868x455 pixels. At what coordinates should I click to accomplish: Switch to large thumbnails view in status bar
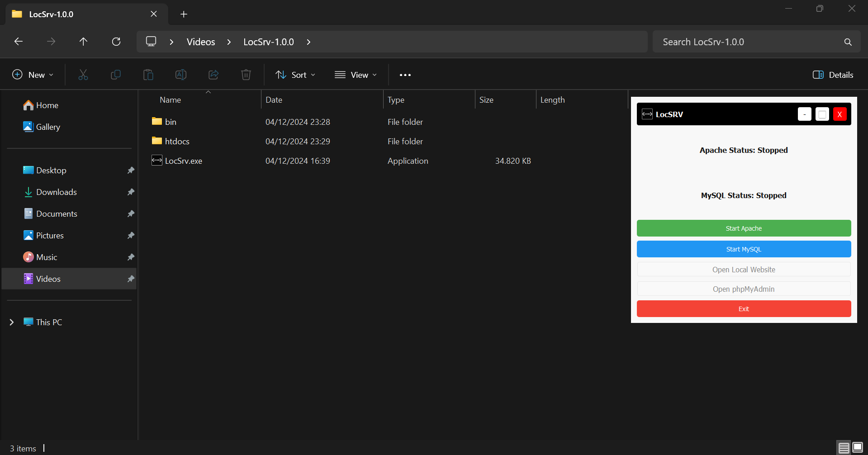(858, 448)
